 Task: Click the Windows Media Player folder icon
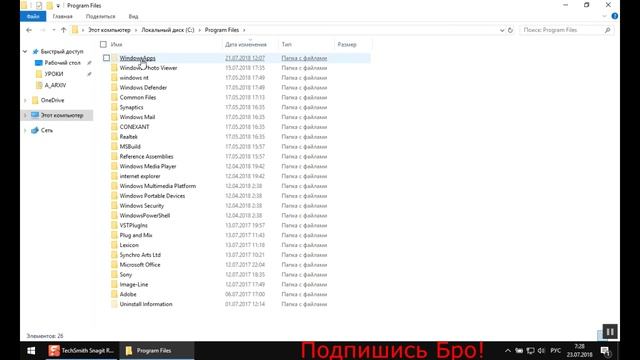(x=114, y=166)
